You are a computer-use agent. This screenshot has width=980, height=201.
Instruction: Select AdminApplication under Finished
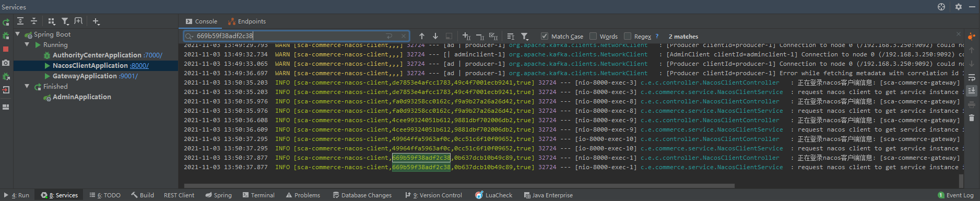coord(82,97)
